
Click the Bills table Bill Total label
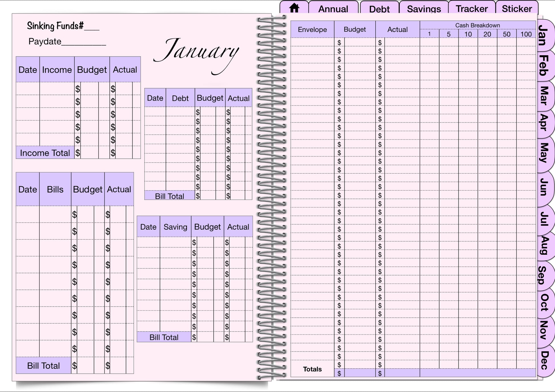point(43,366)
